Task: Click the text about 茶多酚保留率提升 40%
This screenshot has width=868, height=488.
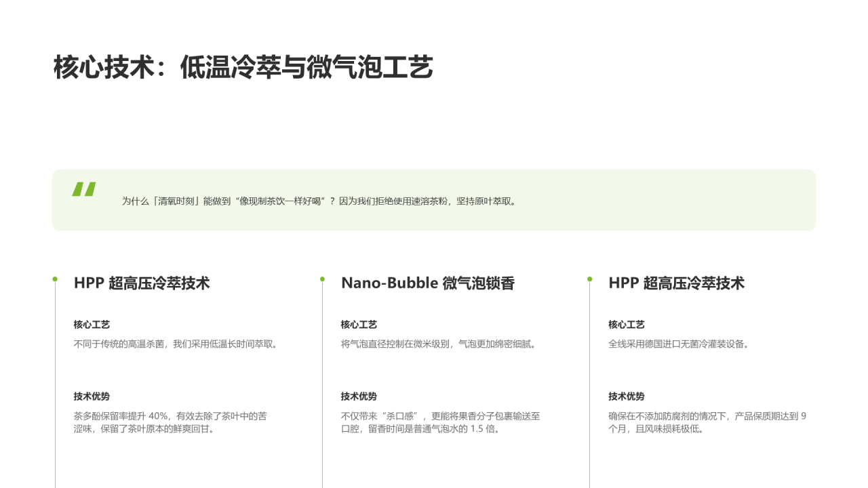Action: click(170, 422)
